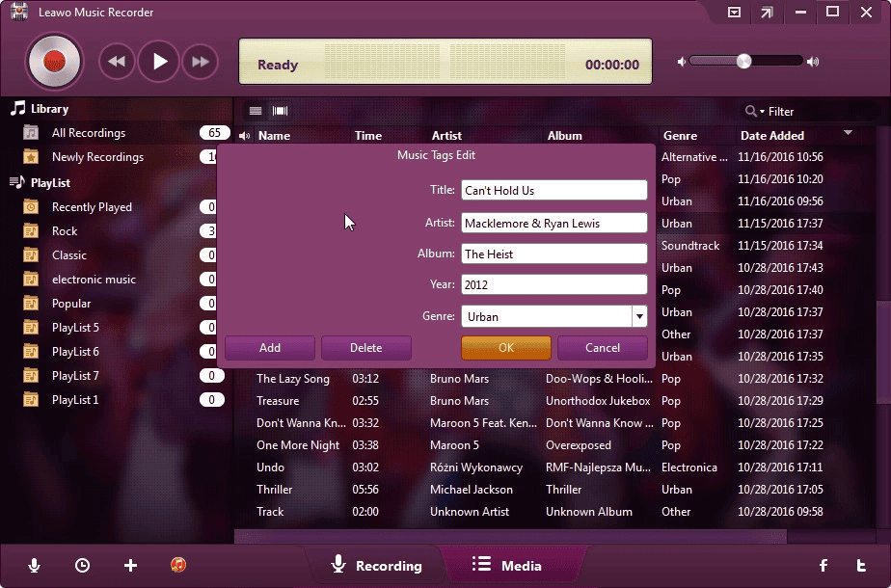Switch to list view mode
891x588 pixels.
256,111
